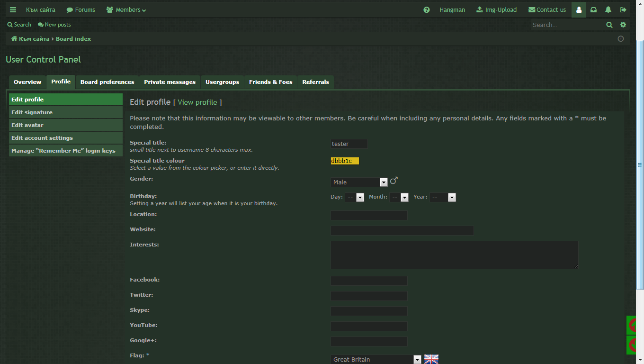Click the View profile link
Screen dimensions: 644x364
point(197,102)
